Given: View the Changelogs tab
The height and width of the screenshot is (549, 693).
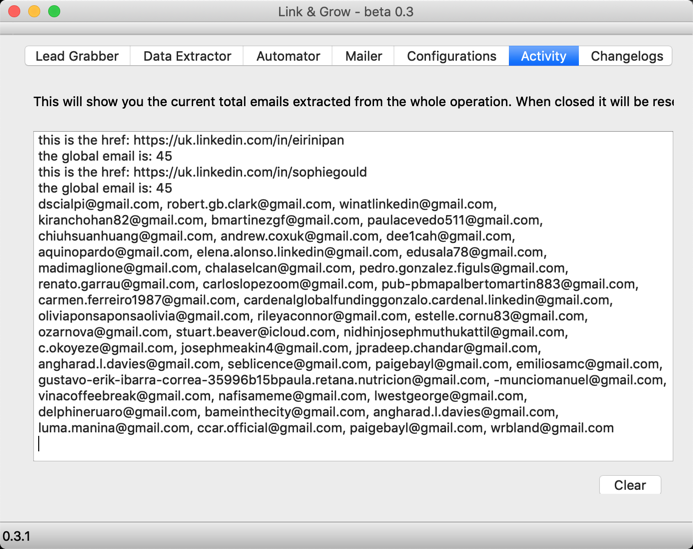Looking at the screenshot, I should [626, 56].
